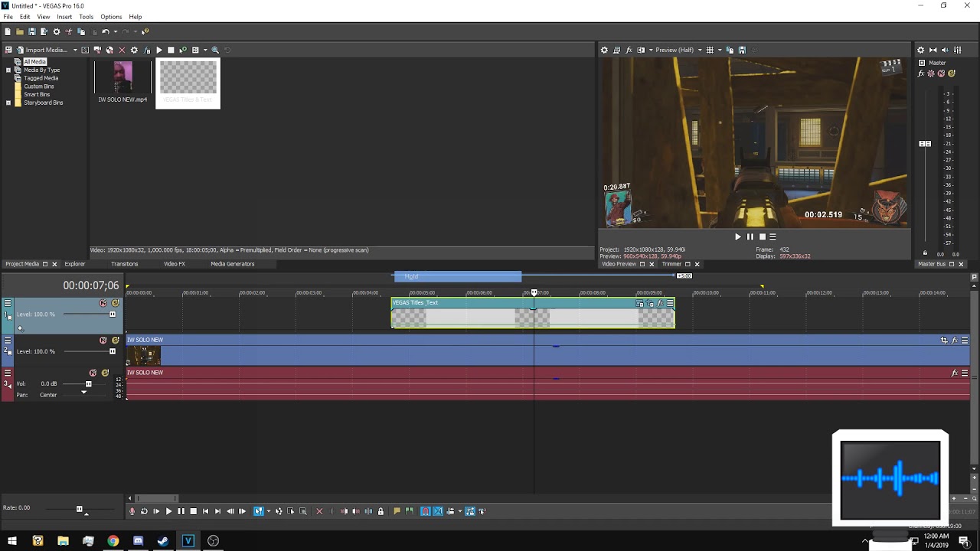Screen dimensions: 980x551
Task: Open Master Bus audio properties gear
Action: [x=921, y=50]
